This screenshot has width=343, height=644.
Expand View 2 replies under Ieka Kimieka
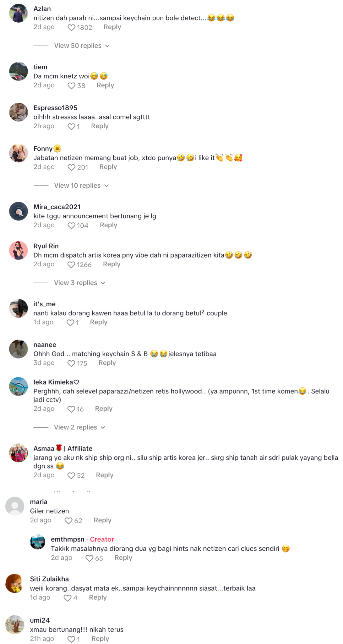coord(75,427)
